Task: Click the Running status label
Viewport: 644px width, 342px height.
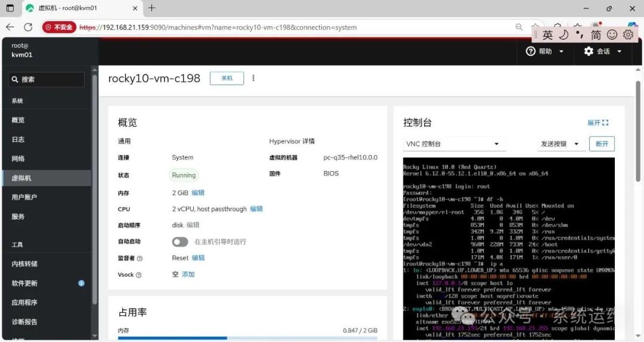Action: (x=184, y=175)
